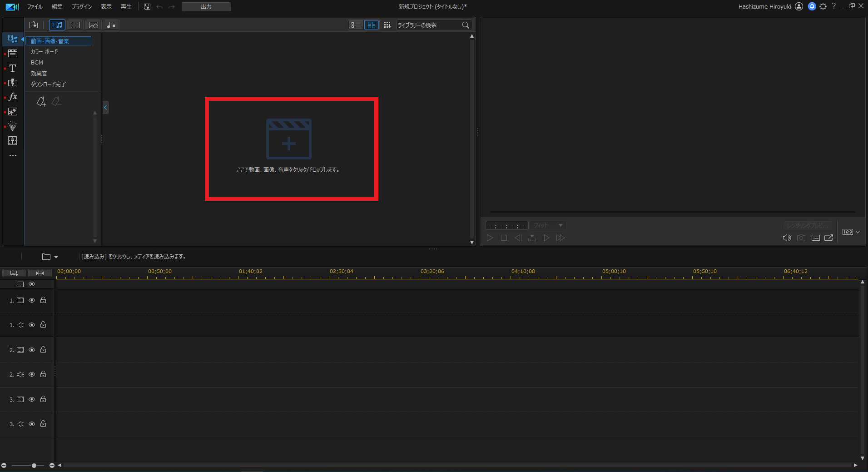The height and width of the screenshot is (472, 868).
Task: Undock the preview window icon
Action: 829,238
